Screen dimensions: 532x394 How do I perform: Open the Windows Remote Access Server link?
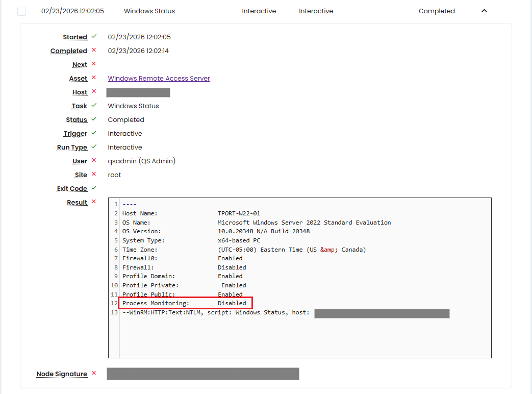159,79
